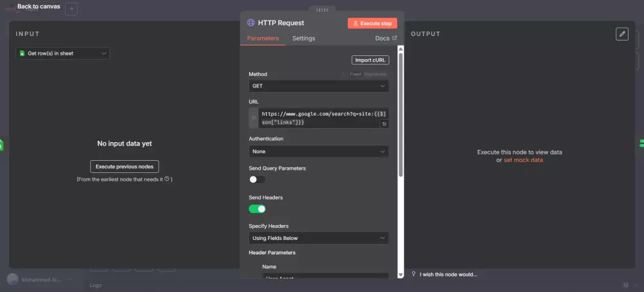The image size is (644, 292).
Task: Click the help icon beside 'earliest node'
Action: pos(167,179)
